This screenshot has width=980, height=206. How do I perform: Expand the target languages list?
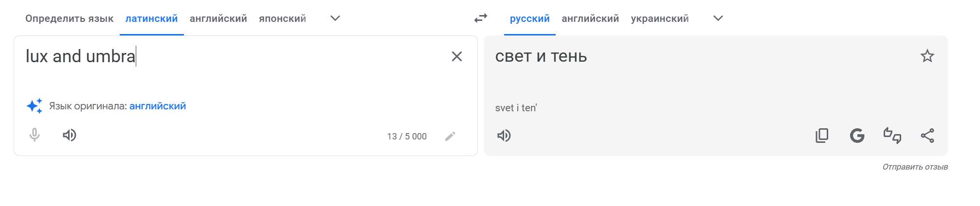coord(718,18)
